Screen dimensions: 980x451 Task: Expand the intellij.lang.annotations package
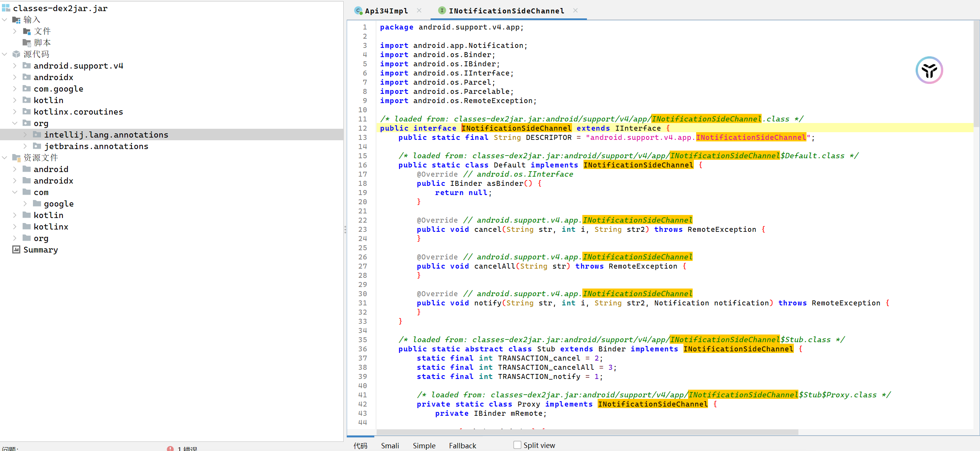(x=25, y=134)
